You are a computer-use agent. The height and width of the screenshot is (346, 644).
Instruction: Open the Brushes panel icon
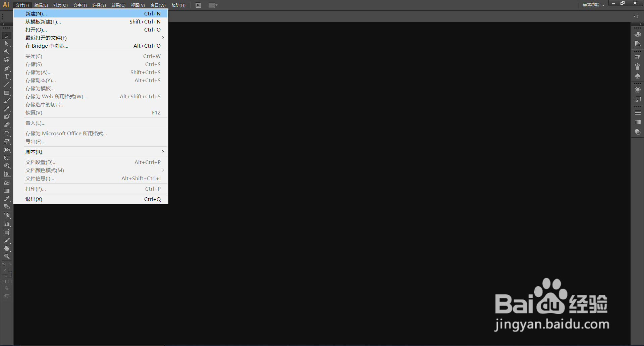pyautogui.click(x=638, y=67)
